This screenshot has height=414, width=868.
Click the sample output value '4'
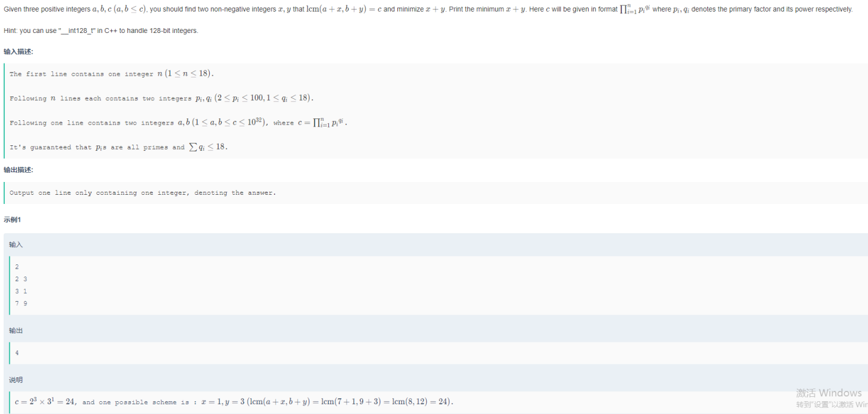tap(17, 353)
